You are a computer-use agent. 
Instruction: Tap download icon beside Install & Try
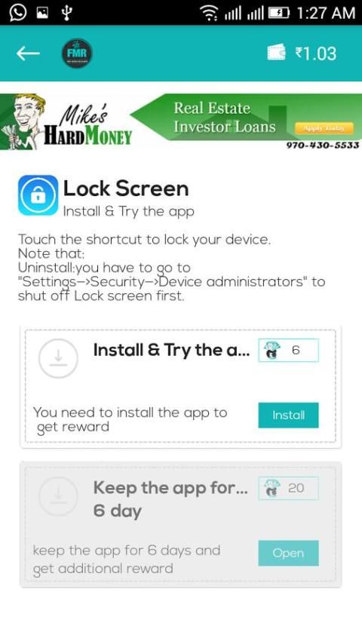58,358
